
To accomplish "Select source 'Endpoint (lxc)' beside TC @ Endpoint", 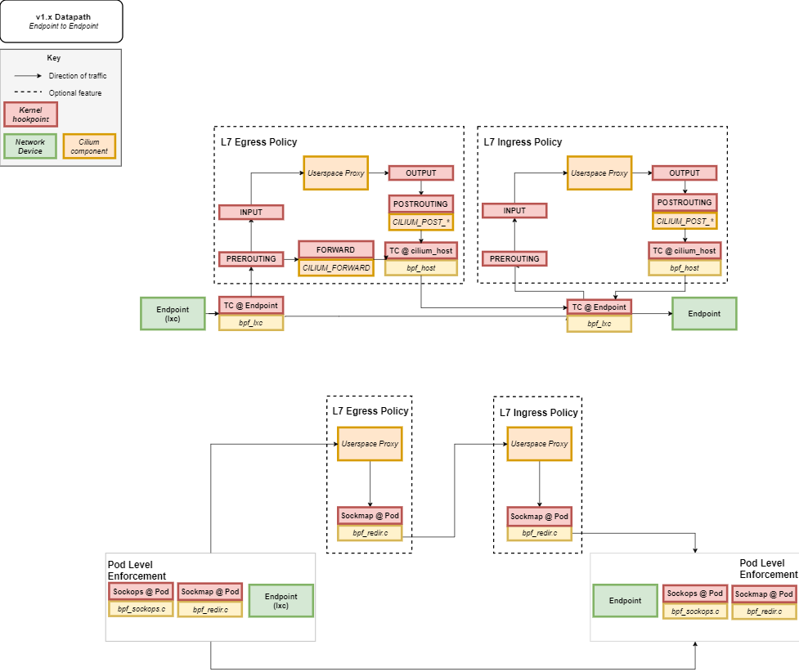I will (x=173, y=314).
